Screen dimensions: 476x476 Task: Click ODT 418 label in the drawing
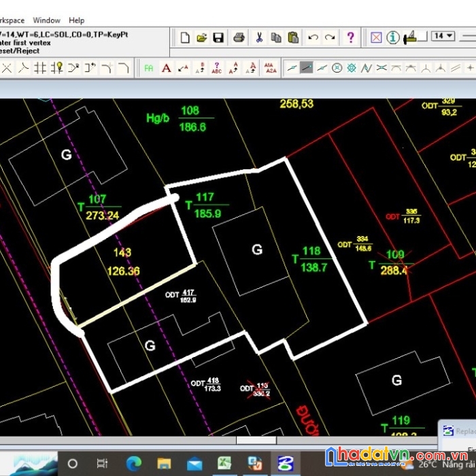pyautogui.click(x=206, y=384)
